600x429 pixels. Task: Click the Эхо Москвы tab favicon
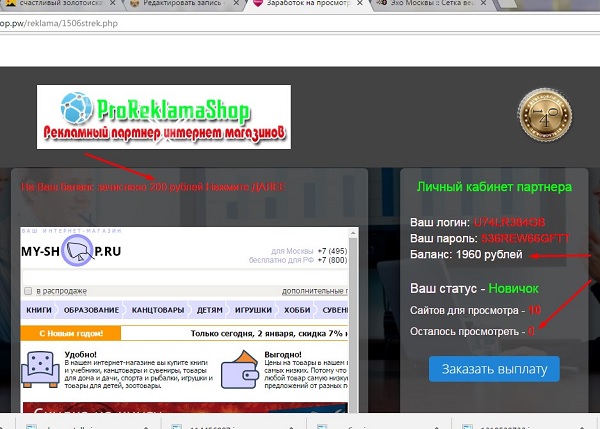(x=382, y=3)
